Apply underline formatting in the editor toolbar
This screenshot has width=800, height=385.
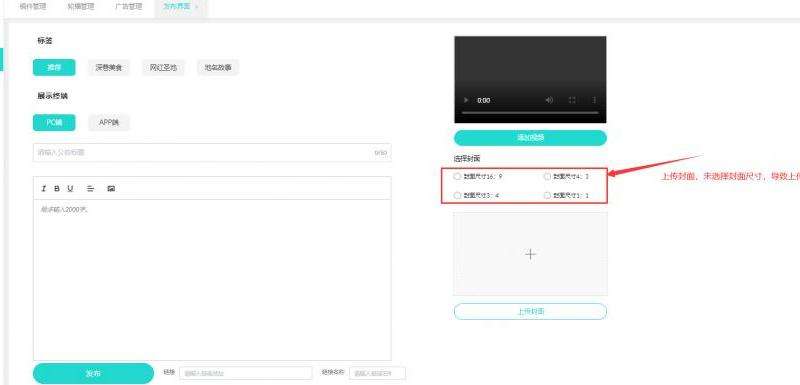click(70, 189)
